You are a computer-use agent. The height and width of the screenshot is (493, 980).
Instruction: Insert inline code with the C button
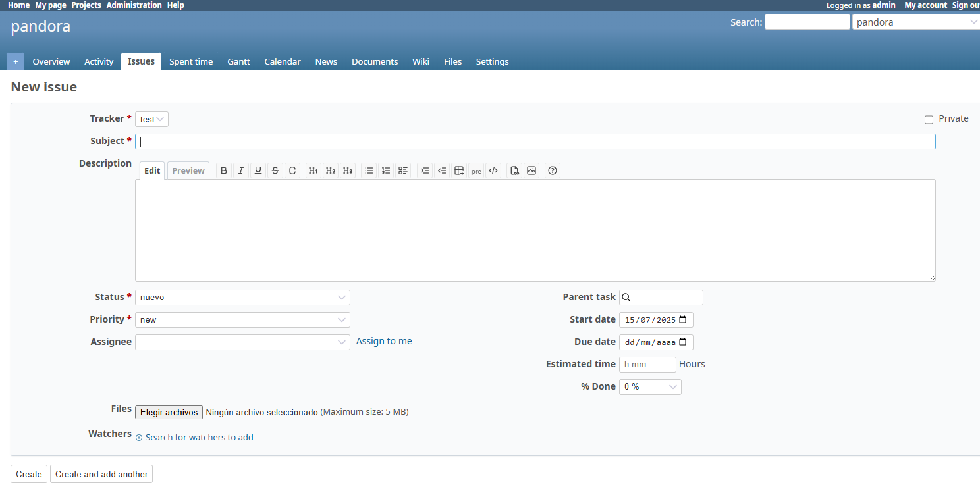[292, 170]
